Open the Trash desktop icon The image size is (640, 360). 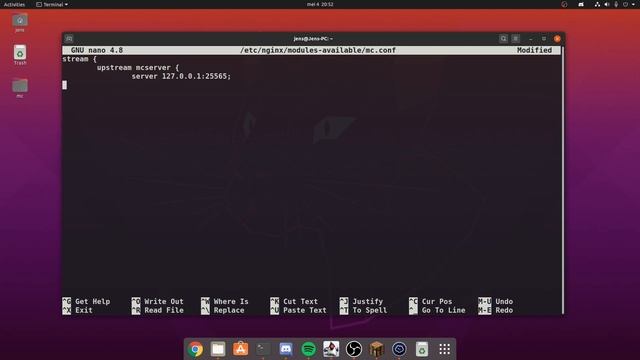pos(20,55)
